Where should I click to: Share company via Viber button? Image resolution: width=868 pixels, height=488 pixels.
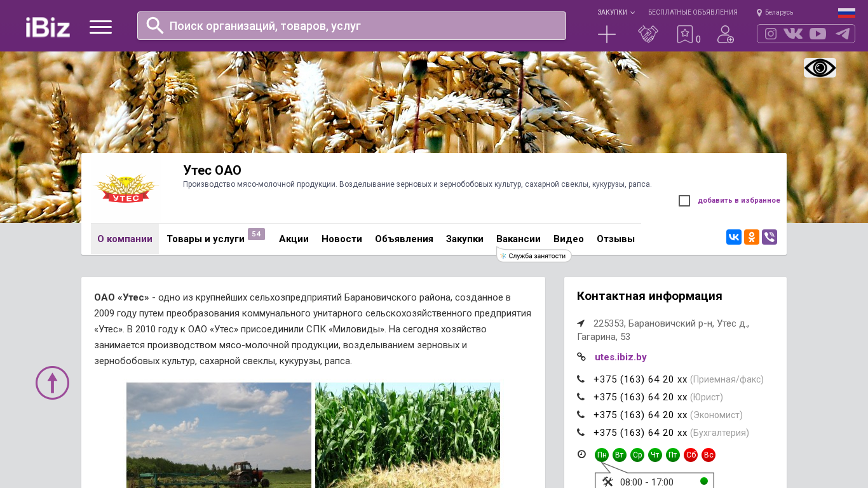770,237
